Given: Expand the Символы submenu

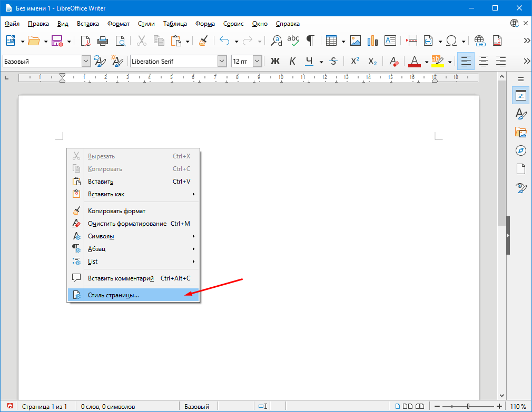Looking at the screenshot, I should pyautogui.click(x=133, y=236).
